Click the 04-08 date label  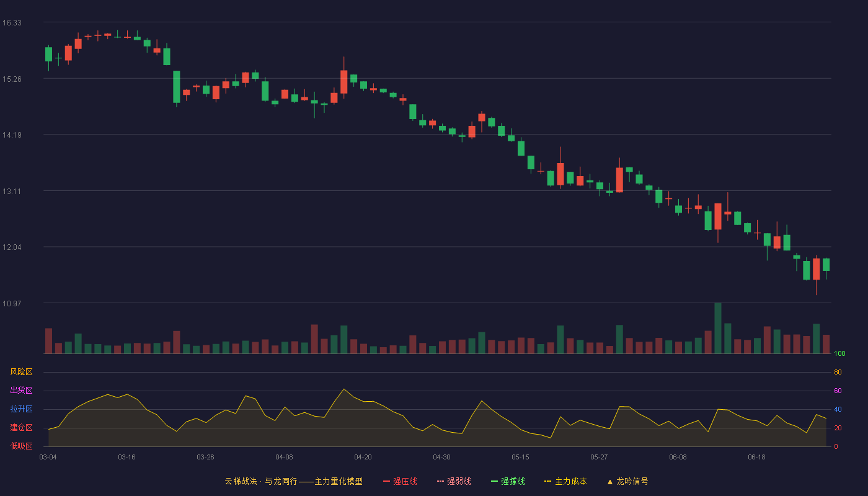[x=284, y=457]
